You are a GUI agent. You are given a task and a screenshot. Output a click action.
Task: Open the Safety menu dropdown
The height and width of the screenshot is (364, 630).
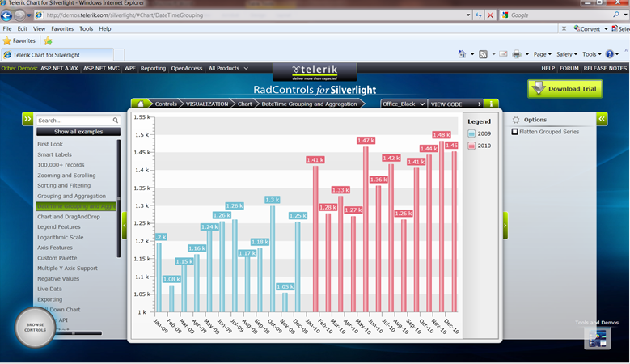tap(567, 54)
